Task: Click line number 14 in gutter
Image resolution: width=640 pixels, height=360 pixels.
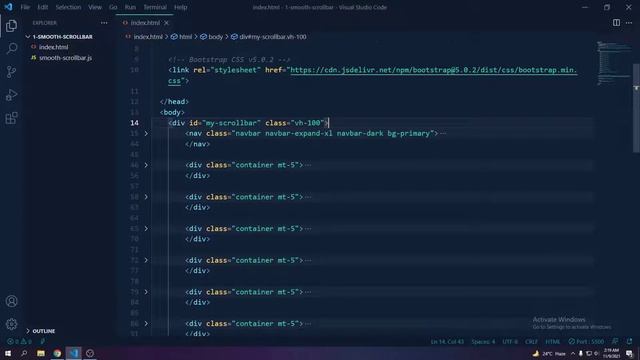Action: (x=134, y=123)
